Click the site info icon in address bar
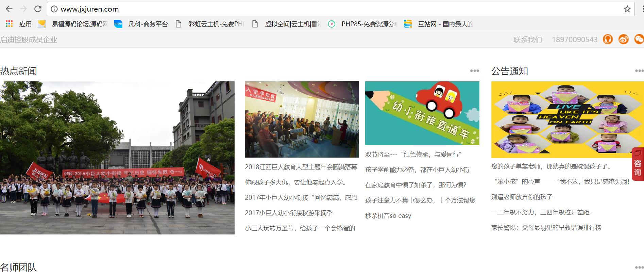Screen dimensions: 644x276 (54, 9)
